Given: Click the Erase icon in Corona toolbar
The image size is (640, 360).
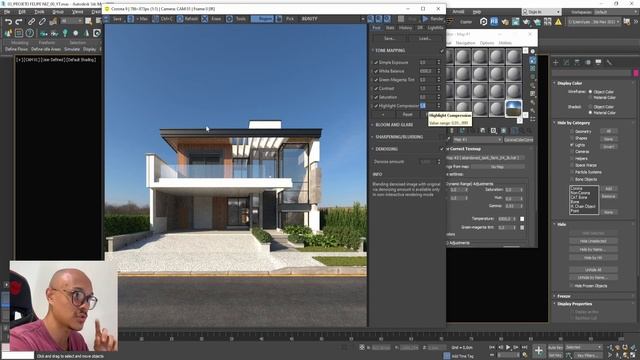Looking at the screenshot, I should (204, 19).
